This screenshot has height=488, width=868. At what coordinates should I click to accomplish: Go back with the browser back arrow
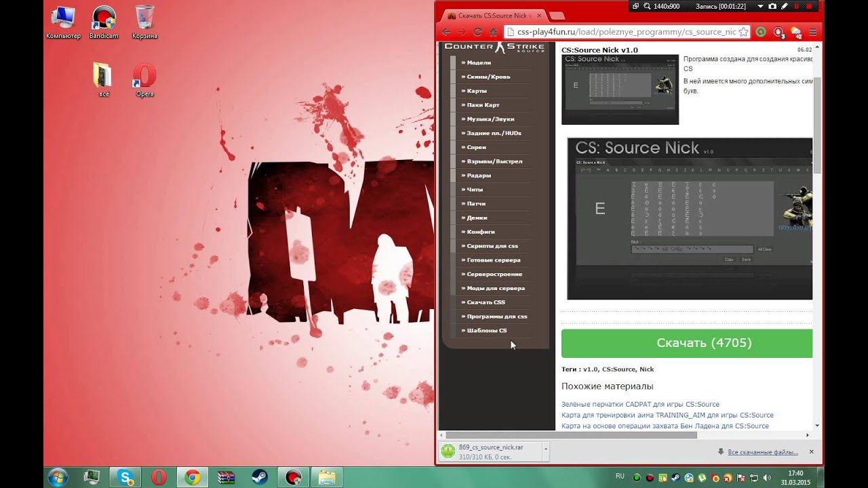click(446, 32)
